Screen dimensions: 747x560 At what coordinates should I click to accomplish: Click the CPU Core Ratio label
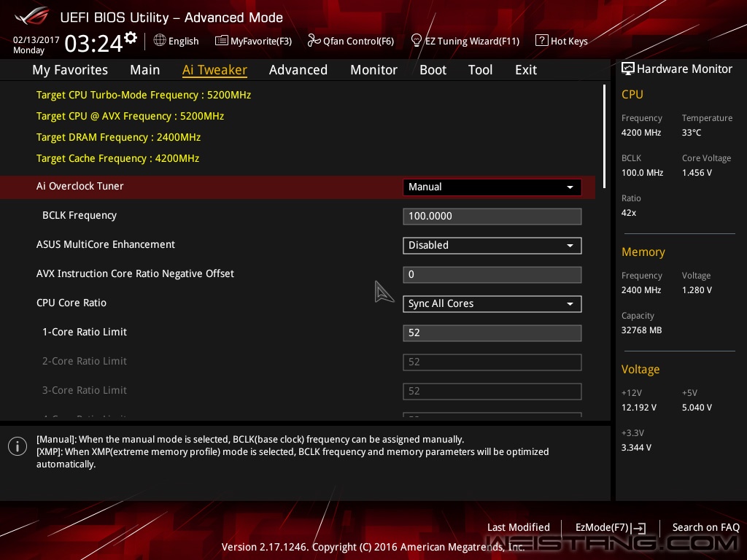tap(71, 303)
